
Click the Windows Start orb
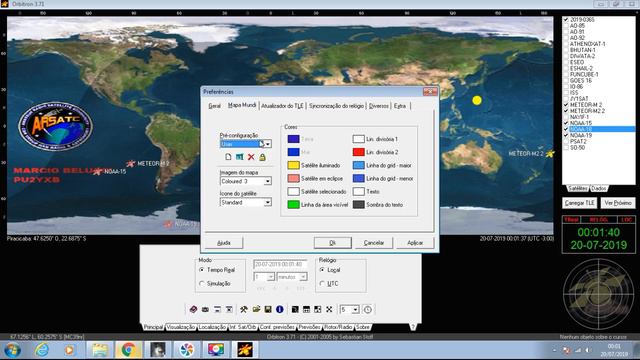point(13,350)
